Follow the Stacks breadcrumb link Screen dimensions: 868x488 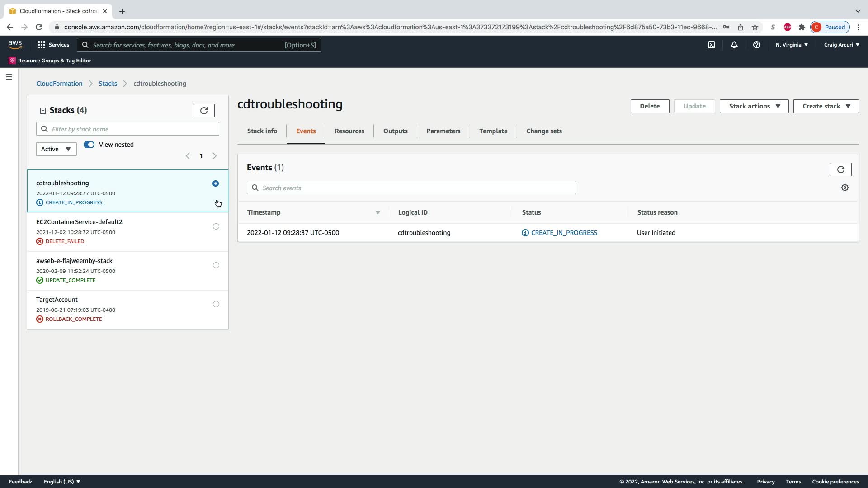(108, 84)
